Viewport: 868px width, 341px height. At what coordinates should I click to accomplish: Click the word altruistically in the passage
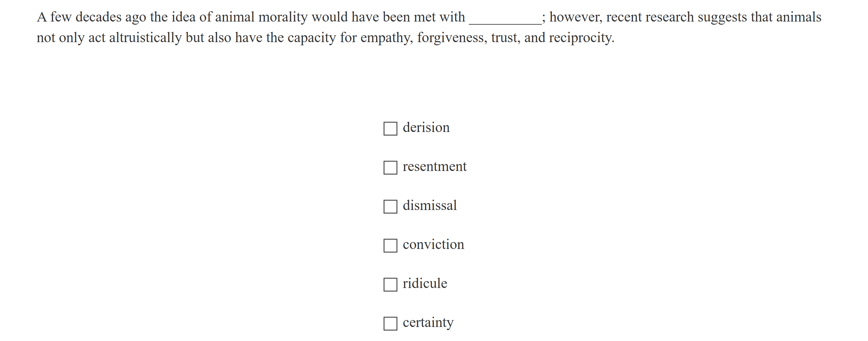pyautogui.click(x=146, y=38)
